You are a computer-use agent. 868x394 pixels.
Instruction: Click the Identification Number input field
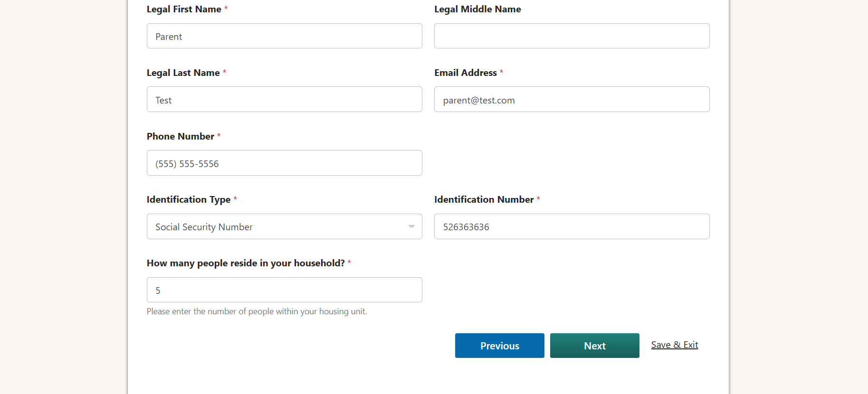point(572,227)
